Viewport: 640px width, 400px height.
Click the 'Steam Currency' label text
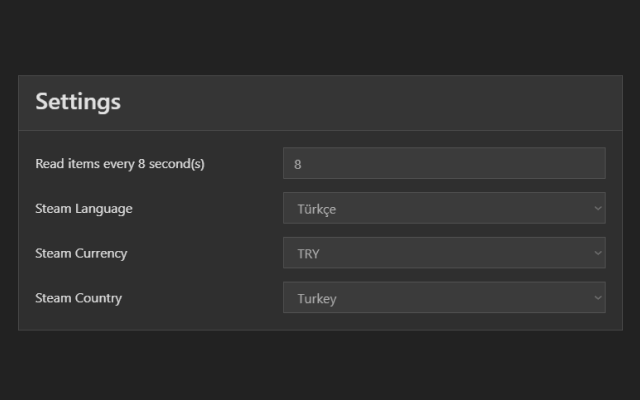click(81, 253)
